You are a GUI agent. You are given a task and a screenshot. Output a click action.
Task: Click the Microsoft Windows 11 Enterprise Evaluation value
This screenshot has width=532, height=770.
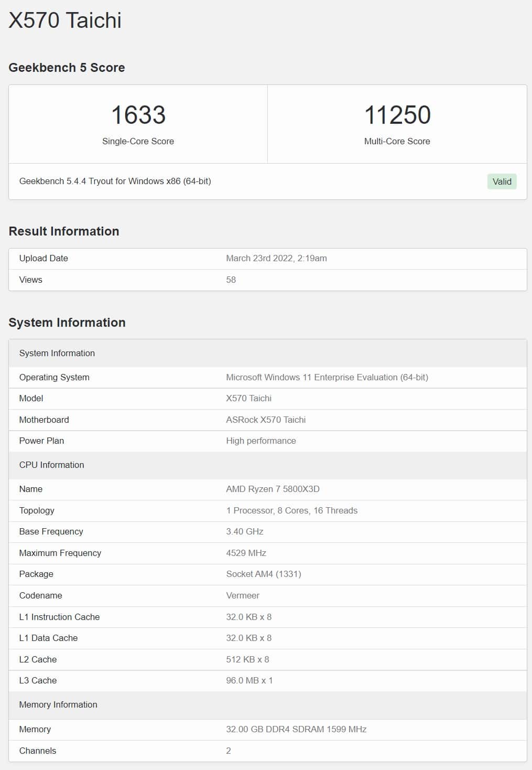click(x=327, y=377)
